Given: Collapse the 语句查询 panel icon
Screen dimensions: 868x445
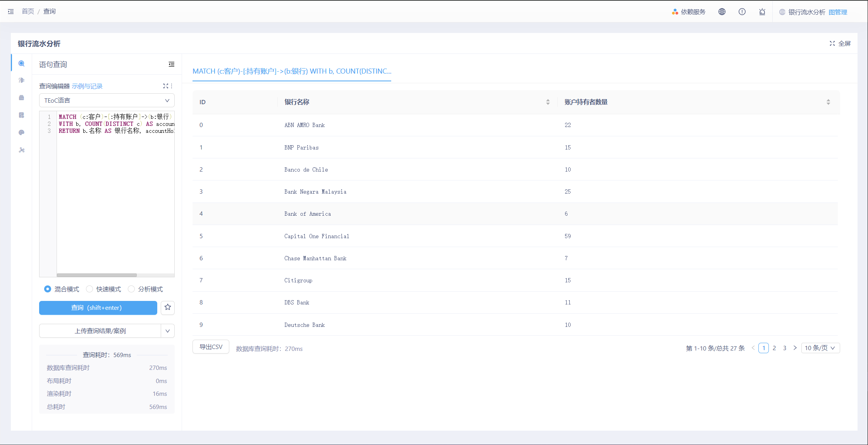Looking at the screenshot, I should coord(172,64).
